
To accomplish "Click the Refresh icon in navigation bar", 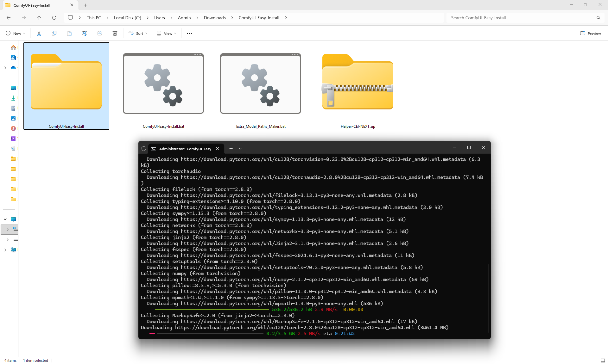I will (x=54, y=18).
